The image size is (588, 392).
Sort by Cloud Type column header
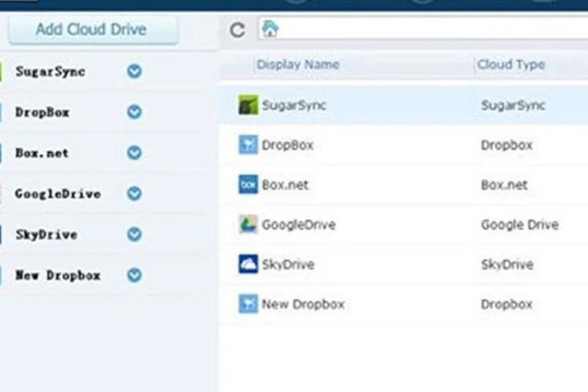point(510,64)
